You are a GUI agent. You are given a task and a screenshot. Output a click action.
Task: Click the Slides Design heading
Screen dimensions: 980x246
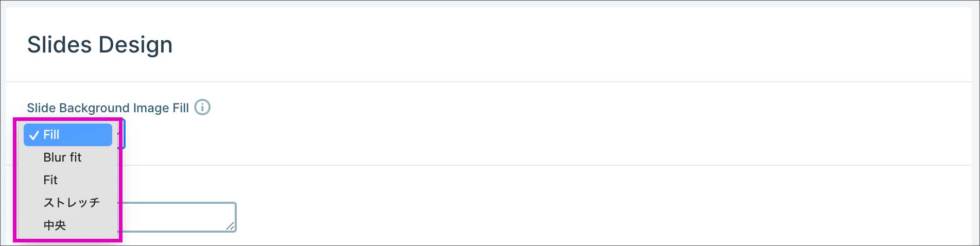[100, 45]
